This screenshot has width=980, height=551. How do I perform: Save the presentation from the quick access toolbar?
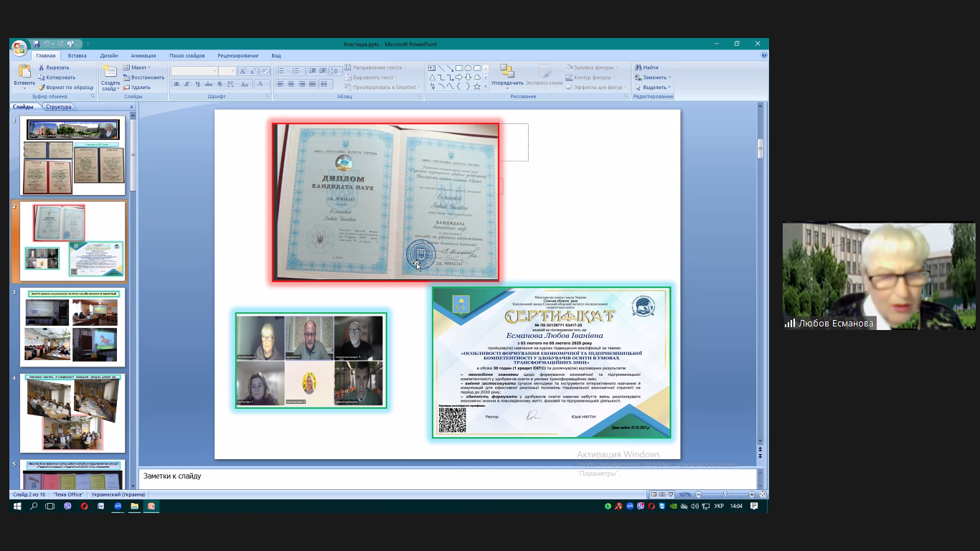(37, 44)
